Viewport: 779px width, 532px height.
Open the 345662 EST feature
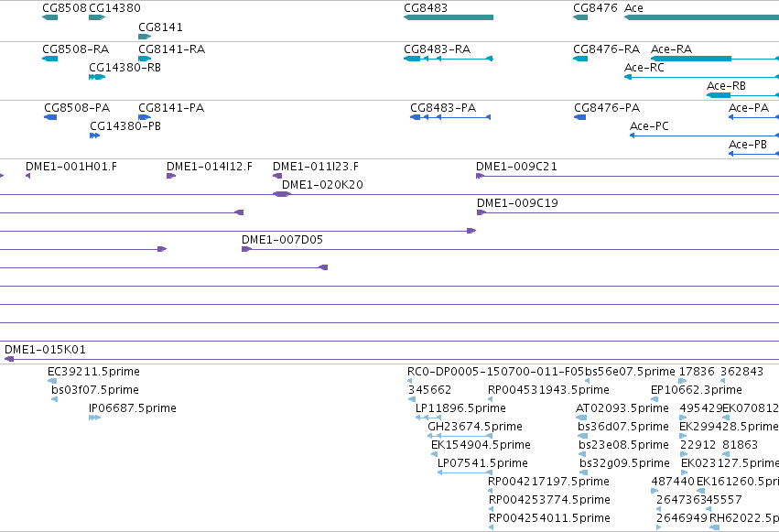(x=412, y=399)
